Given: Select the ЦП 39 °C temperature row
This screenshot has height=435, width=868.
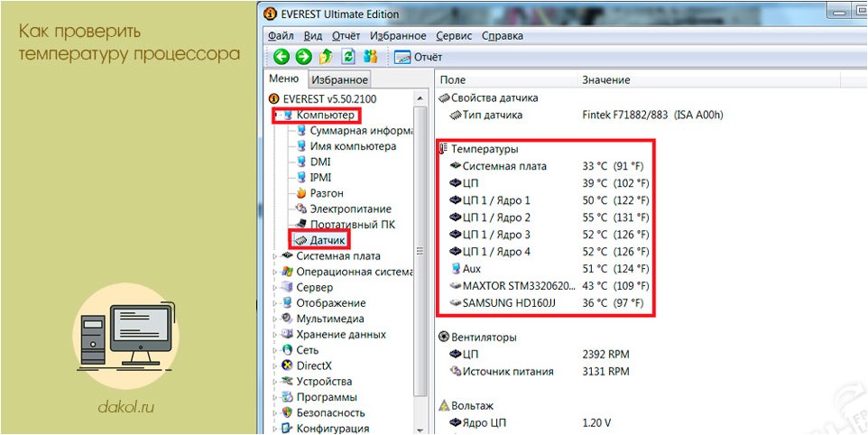Looking at the screenshot, I should (x=549, y=182).
